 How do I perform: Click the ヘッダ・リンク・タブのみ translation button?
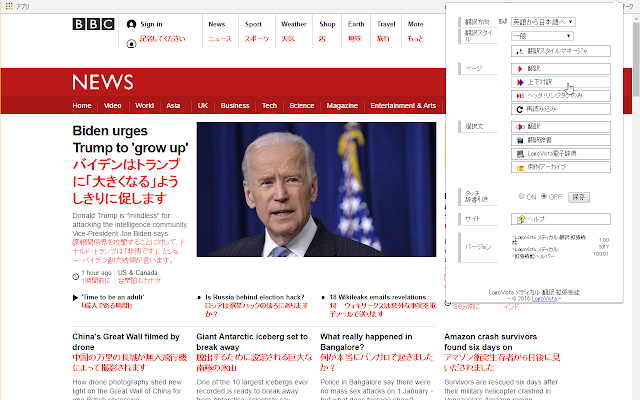click(561, 96)
